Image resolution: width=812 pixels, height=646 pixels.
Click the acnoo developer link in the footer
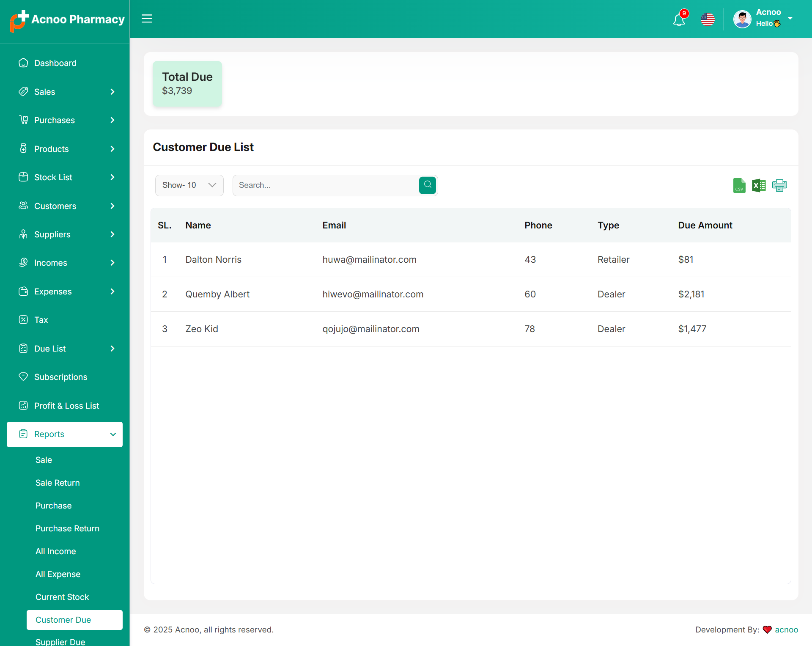click(x=786, y=630)
